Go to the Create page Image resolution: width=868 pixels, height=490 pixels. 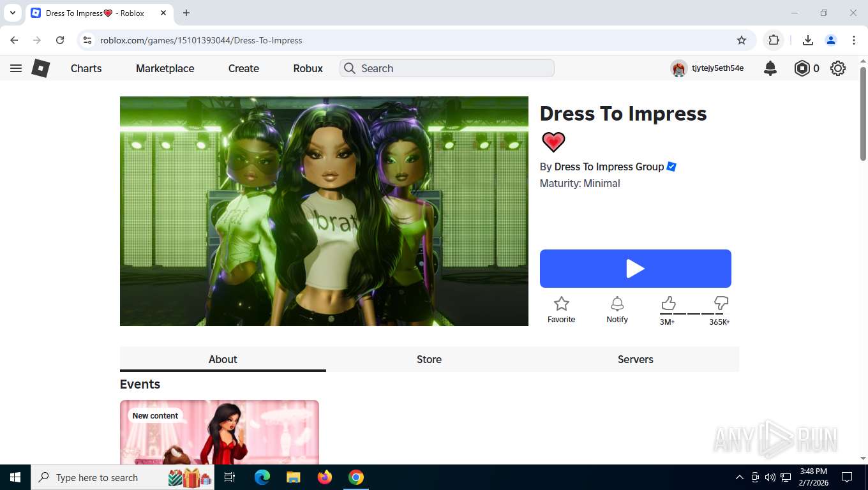pos(244,68)
